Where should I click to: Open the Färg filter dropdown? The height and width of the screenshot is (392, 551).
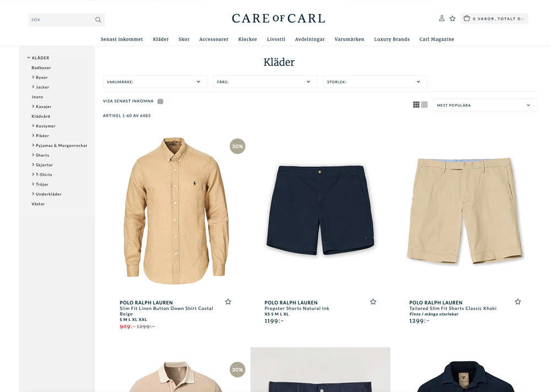point(266,82)
